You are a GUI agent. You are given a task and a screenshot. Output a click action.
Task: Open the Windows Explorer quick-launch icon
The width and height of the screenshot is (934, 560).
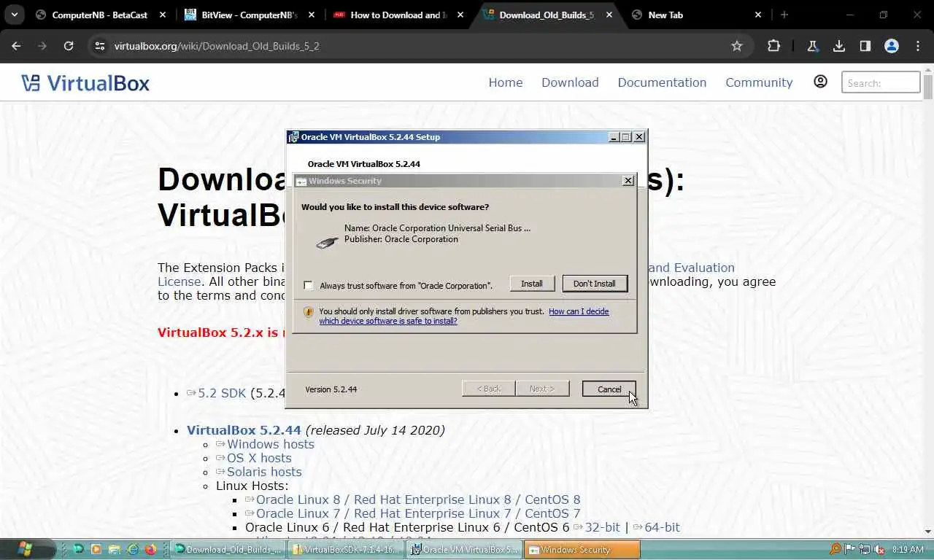(114, 549)
